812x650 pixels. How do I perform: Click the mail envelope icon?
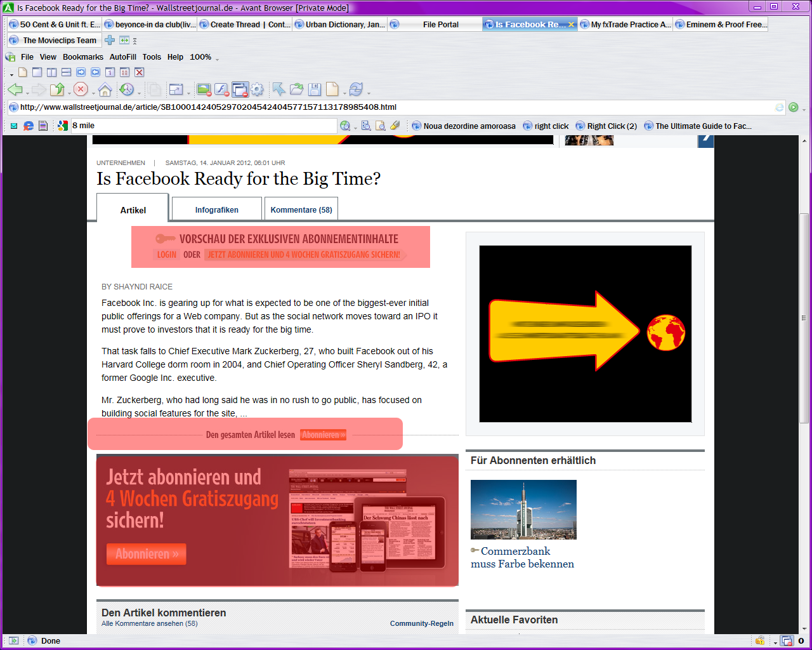click(14, 126)
